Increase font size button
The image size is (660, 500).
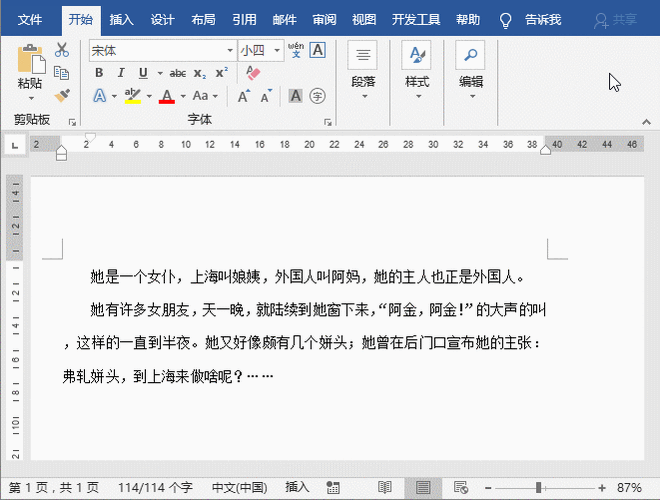(x=244, y=96)
